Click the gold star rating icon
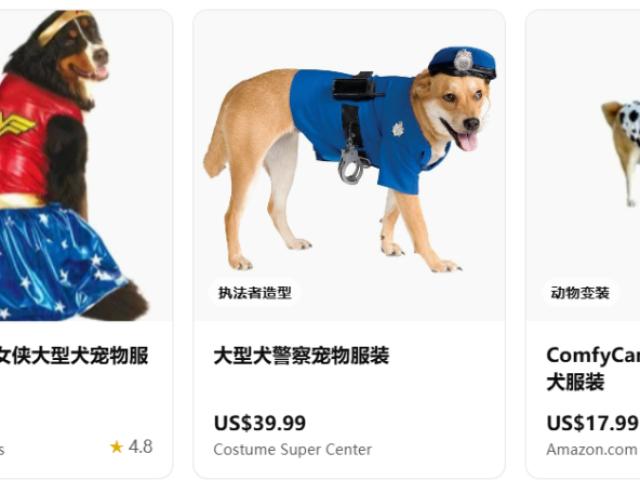The height and width of the screenshot is (480, 640). 116,447
